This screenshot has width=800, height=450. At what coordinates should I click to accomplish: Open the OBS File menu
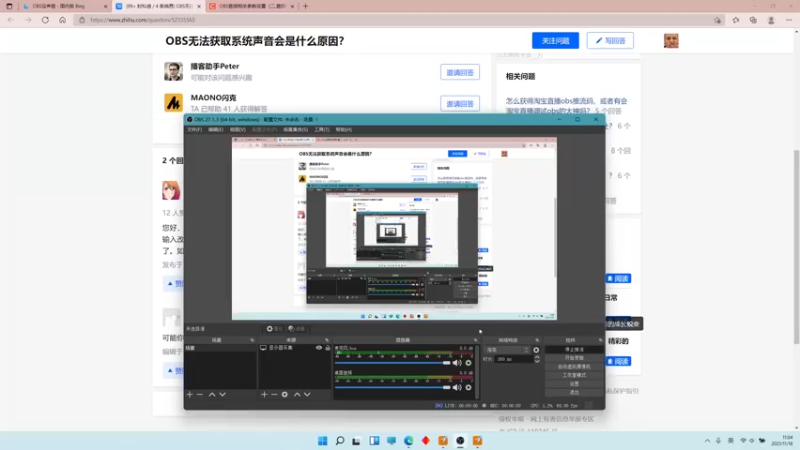tap(194, 130)
